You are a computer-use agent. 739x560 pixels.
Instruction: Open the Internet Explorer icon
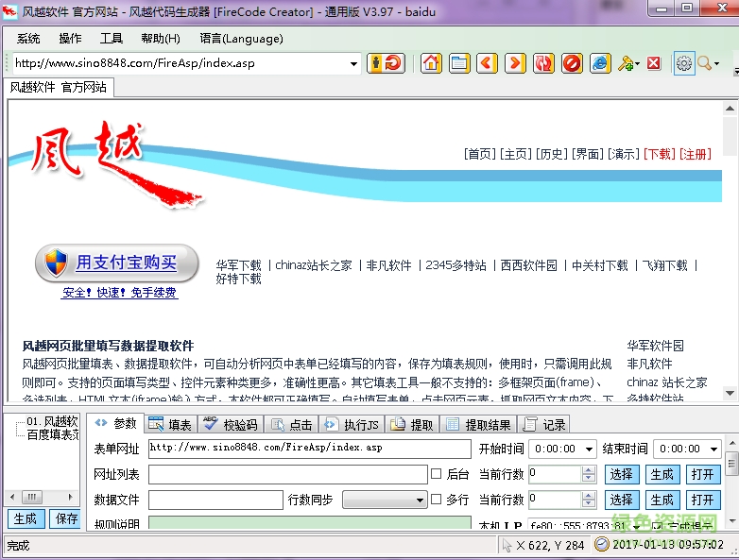coord(600,63)
